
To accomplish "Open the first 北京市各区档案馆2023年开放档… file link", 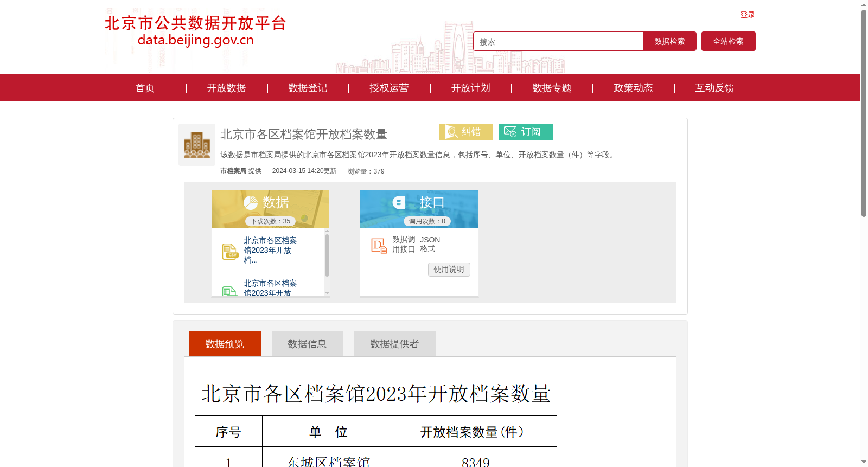I will coord(270,250).
